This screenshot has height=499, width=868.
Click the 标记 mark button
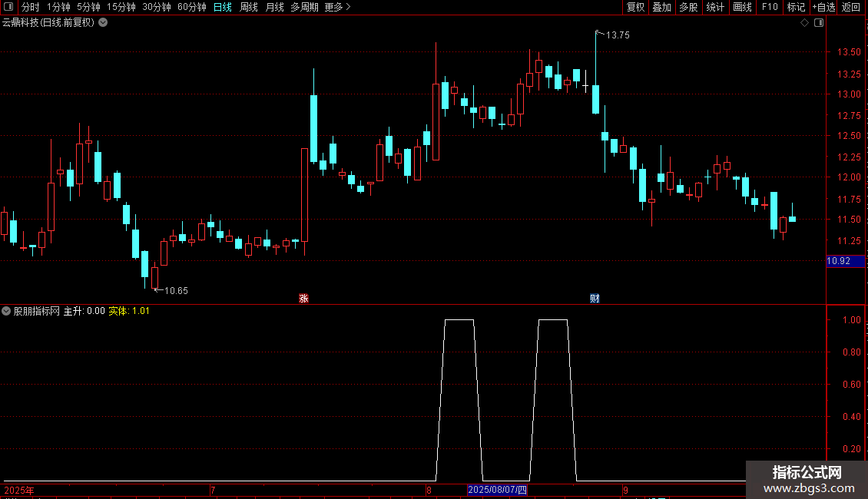tap(796, 7)
